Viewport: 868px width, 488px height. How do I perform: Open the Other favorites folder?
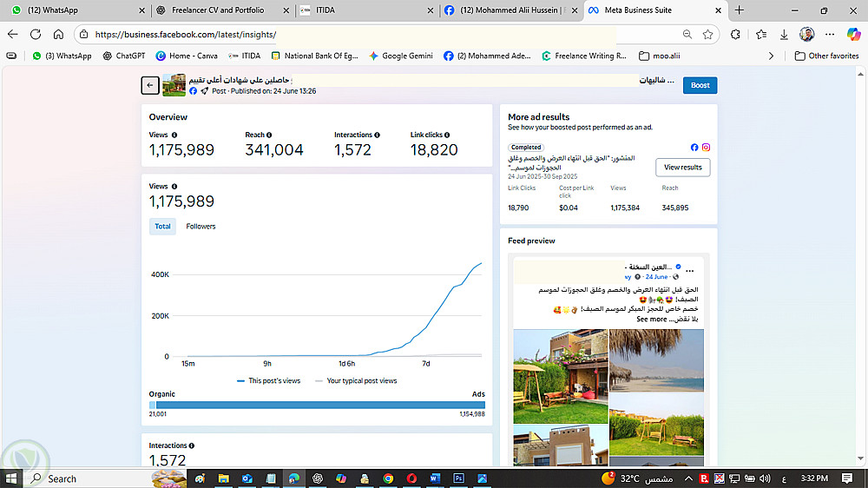827,56
